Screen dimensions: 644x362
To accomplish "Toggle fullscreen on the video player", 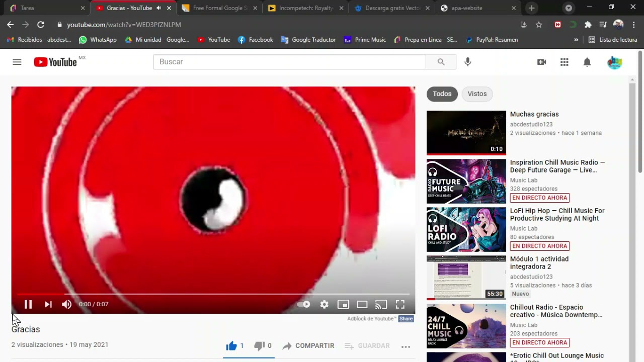I will 400,304.
